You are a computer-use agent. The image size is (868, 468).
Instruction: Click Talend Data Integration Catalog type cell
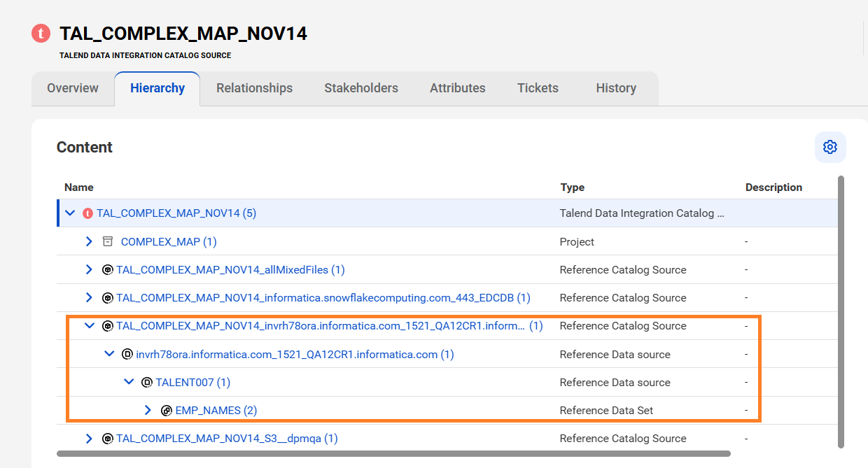(x=642, y=213)
